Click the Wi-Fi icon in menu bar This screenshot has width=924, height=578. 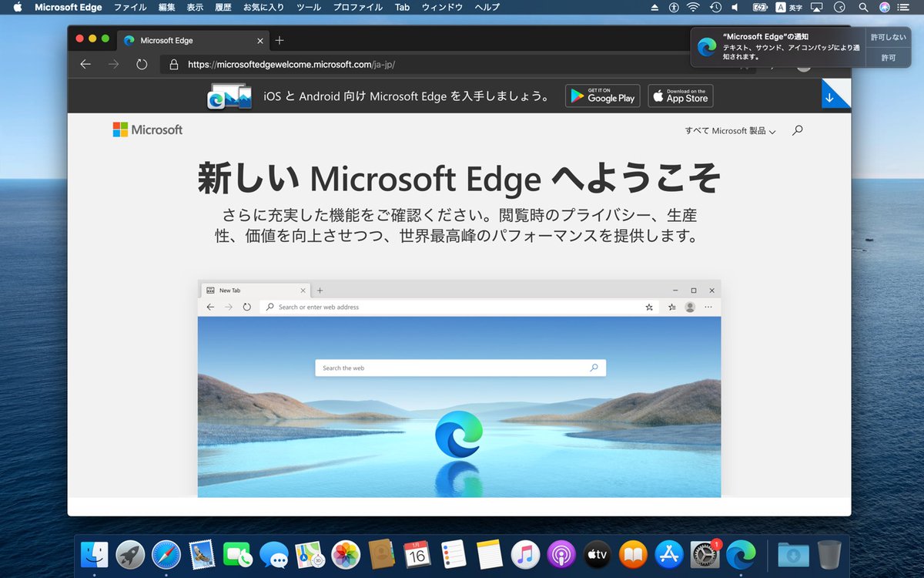pyautogui.click(x=694, y=7)
